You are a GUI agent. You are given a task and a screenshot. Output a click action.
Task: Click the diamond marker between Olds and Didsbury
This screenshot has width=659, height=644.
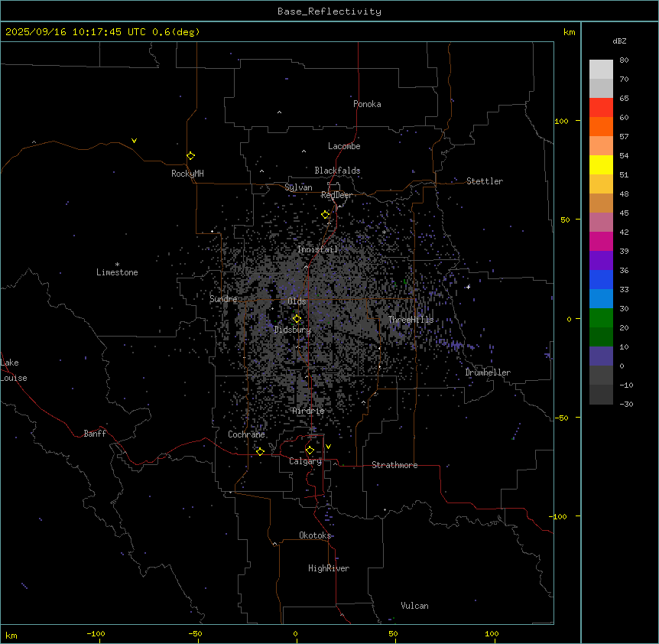(297, 319)
